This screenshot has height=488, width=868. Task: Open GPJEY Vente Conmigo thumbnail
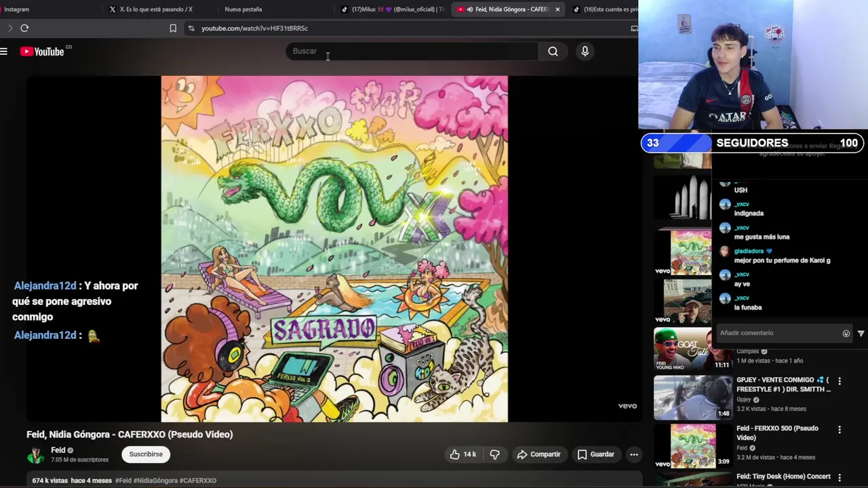click(x=692, y=397)
